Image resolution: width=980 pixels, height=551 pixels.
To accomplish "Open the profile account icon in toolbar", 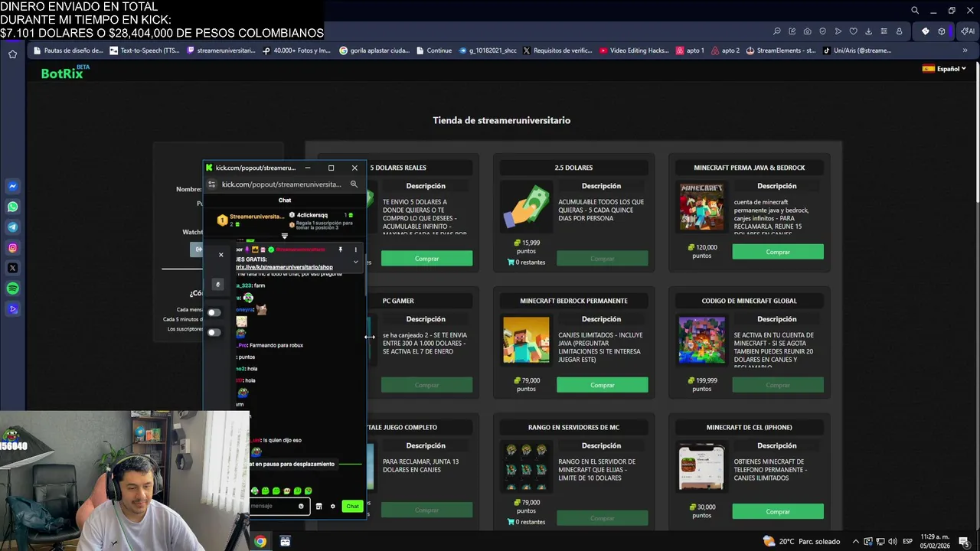I will (x=900, y=31).
